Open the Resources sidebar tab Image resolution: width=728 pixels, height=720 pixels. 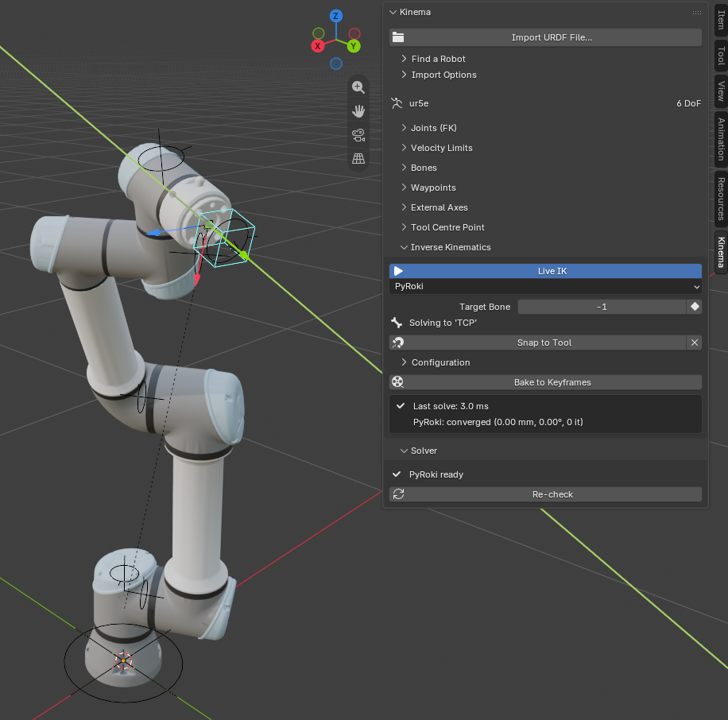(x=721, y=199)
